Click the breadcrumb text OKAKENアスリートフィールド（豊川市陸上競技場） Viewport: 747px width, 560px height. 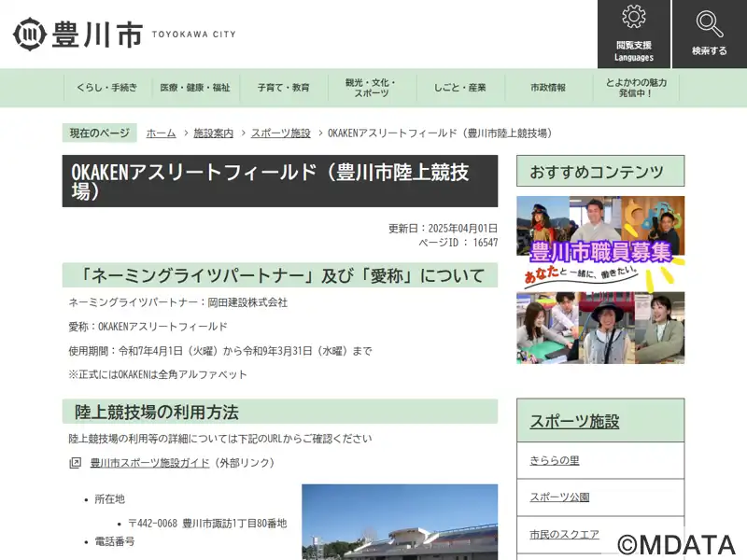pos(440,133)
